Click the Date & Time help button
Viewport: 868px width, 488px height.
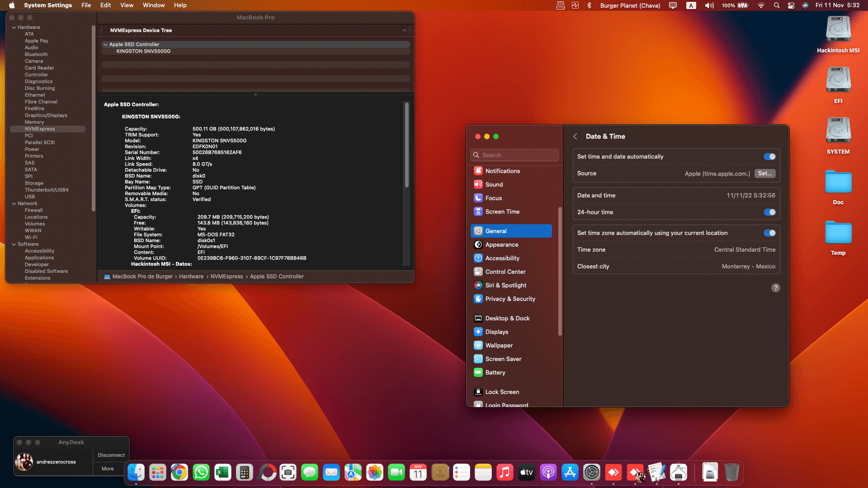pos(775,288)
